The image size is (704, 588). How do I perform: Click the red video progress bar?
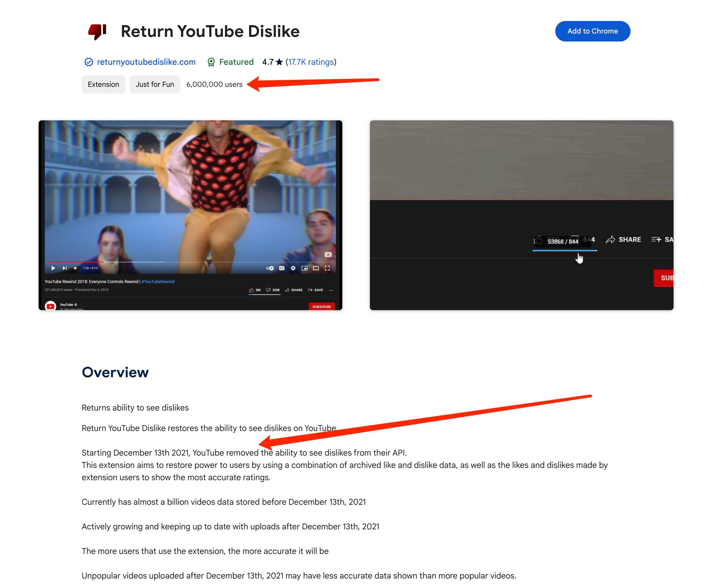click(75, 262)
